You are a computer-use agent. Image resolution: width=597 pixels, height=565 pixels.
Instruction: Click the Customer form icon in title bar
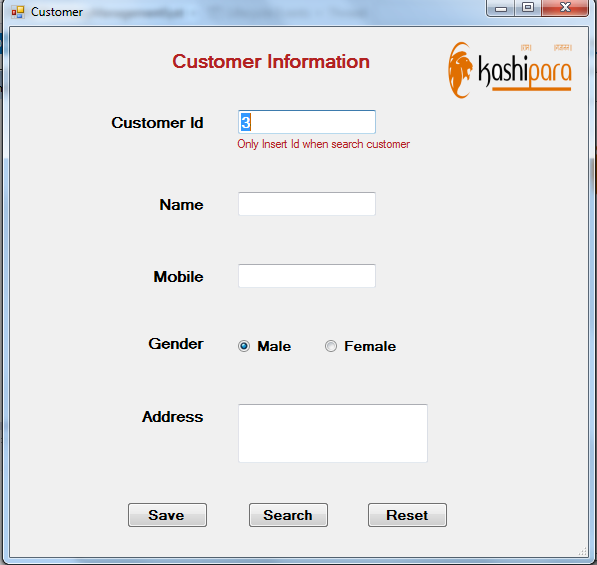coord(18,12)
